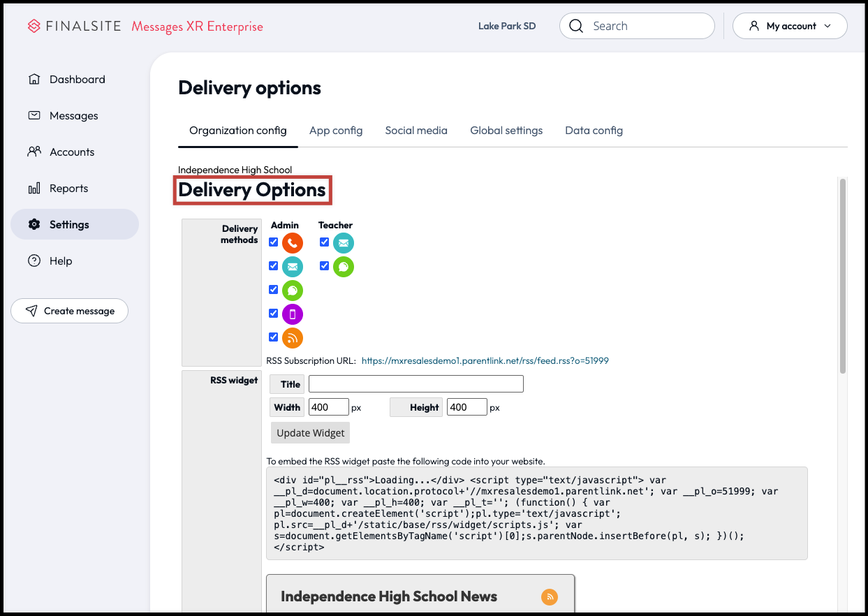Uncheck the Admin RSS delivery checkbox
This screenshot has width=868, height=616.
click(273, 337)
